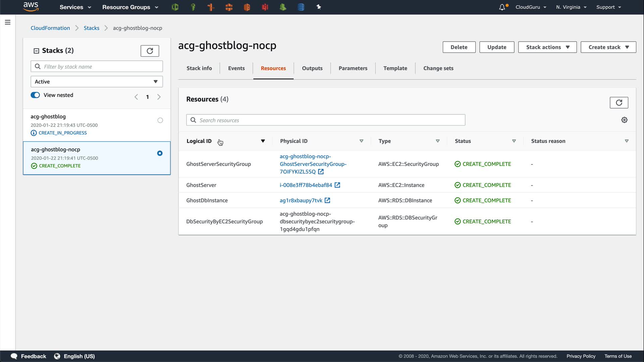This screenshot has height=362, width=644.
Task: Switch to the Events tab
Action: [236, 68]
